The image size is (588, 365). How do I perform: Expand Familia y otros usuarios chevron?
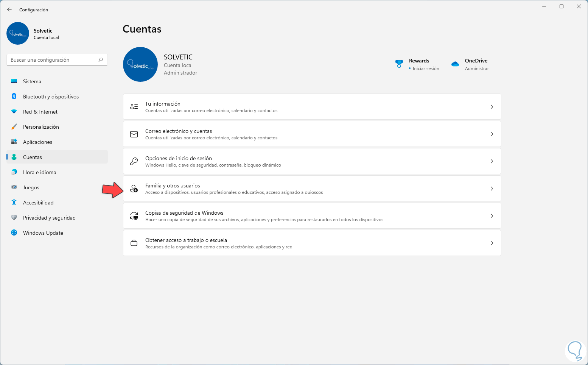click(492, 189)
